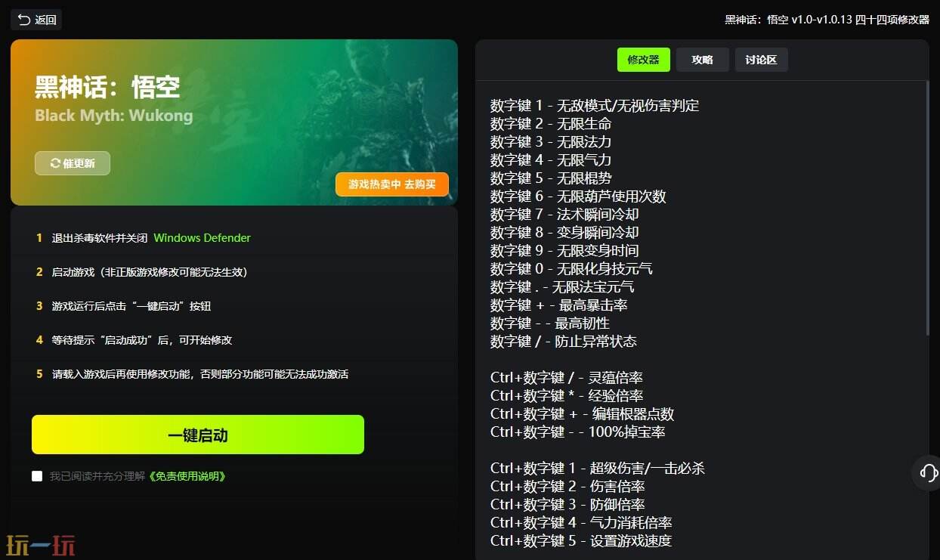Switch to the 讨论区 tab

[x=762, y=60]
